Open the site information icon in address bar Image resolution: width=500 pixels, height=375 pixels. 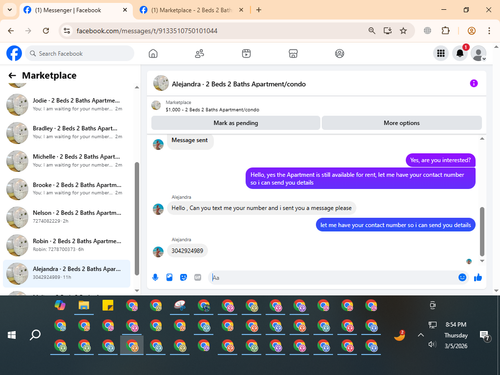click(x=67, y=31)
